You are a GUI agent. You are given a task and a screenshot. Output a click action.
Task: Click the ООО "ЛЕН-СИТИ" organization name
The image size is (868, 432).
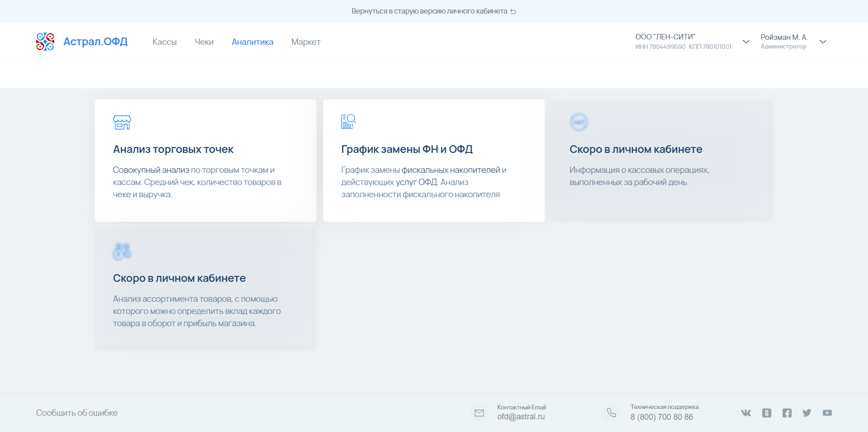pos(665,37)
